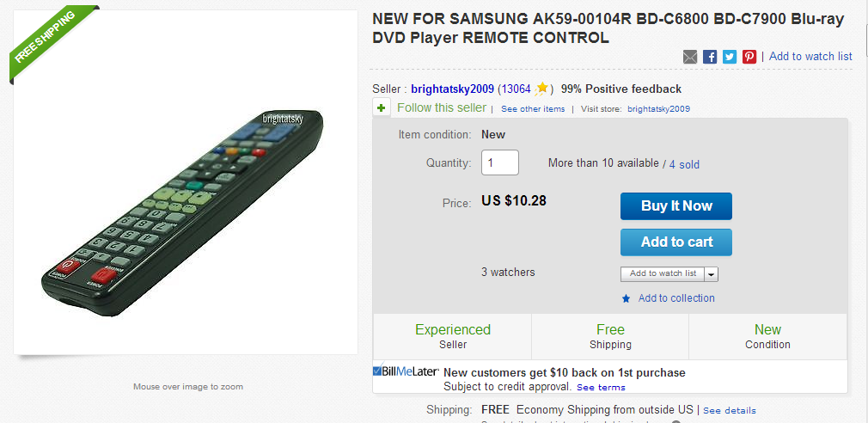The image size is (868, 423).
Task: Click See other items link
Action: [533, 109]
